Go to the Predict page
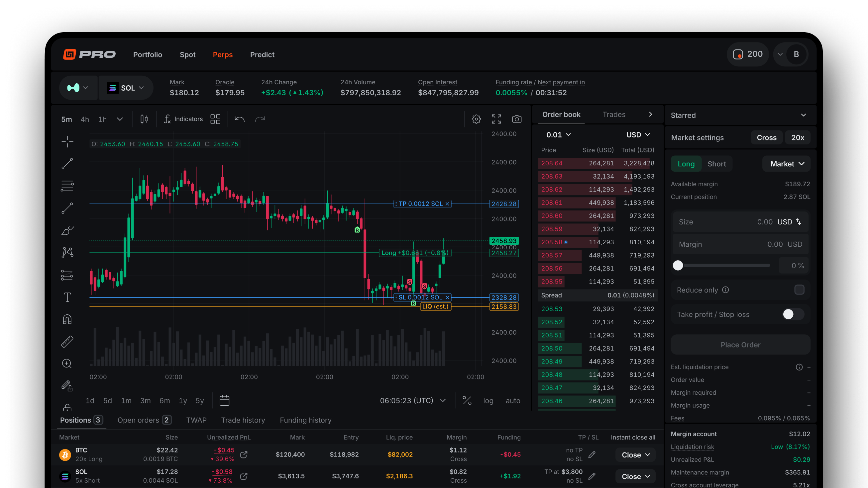This screenshot has width=868, height=488. click(262, 54)
